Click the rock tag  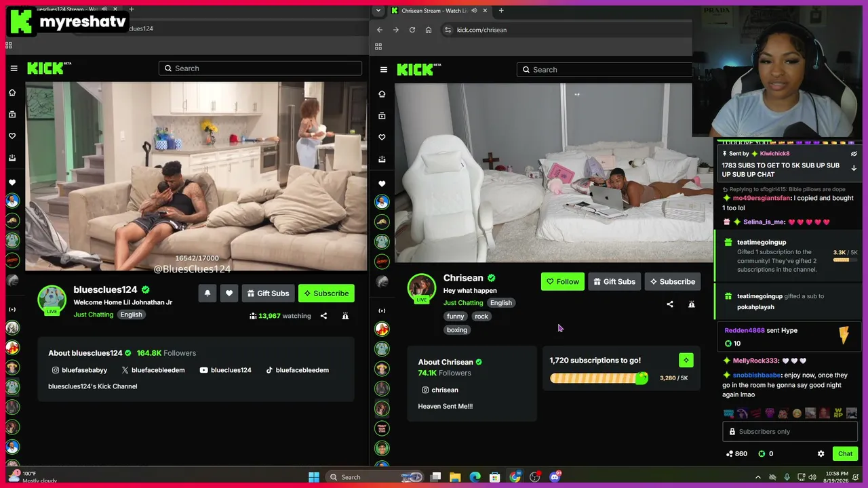(481, 317)
